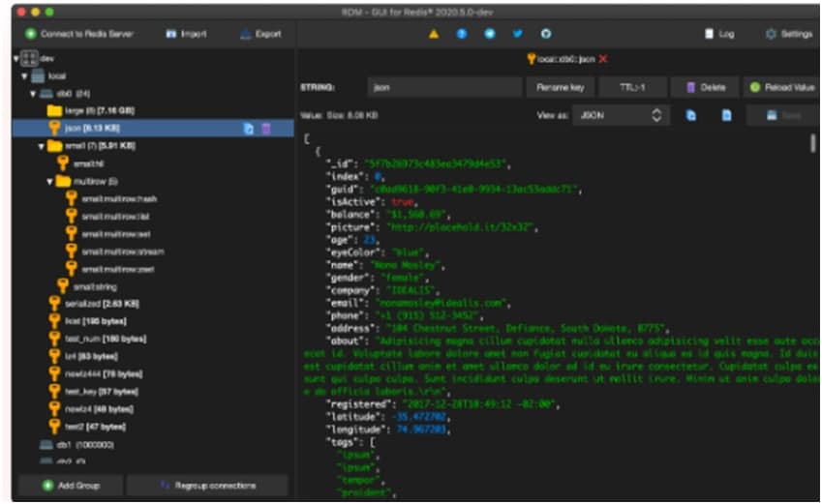Image resolution: width=822 pixels, height=504 pixels.
Task: Click the Rename key button
Action: click(561, 87)
